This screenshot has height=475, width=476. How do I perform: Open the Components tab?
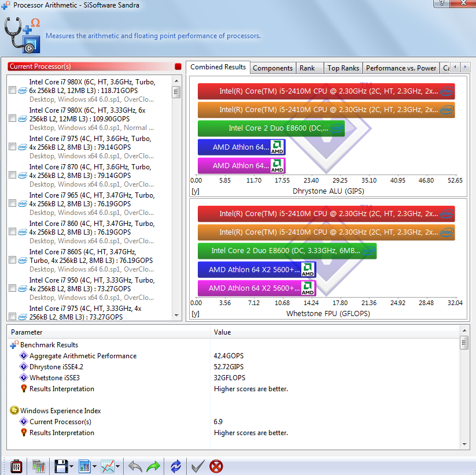272,68
